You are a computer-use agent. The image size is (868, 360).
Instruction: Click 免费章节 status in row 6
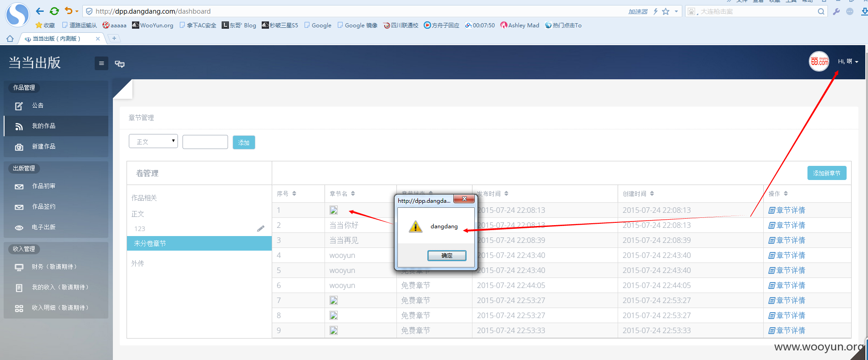click(415, 285)
